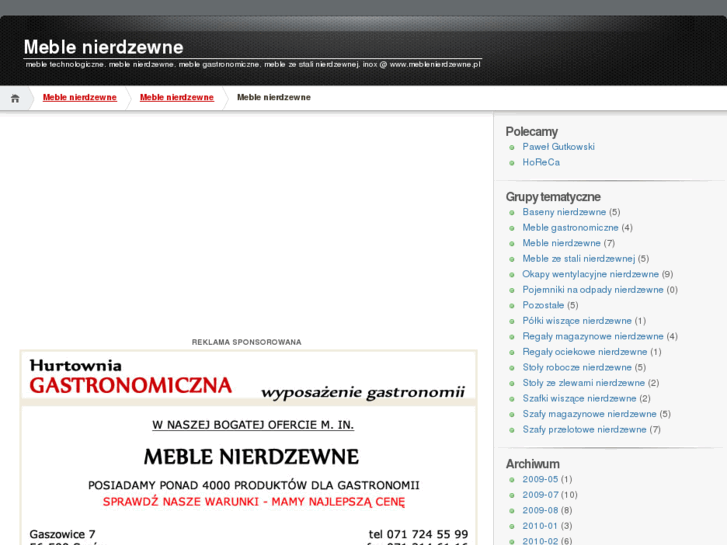Open the first red Meble nierdzewne breadcrumb link
727x545 pixels.
click(80, 97)
